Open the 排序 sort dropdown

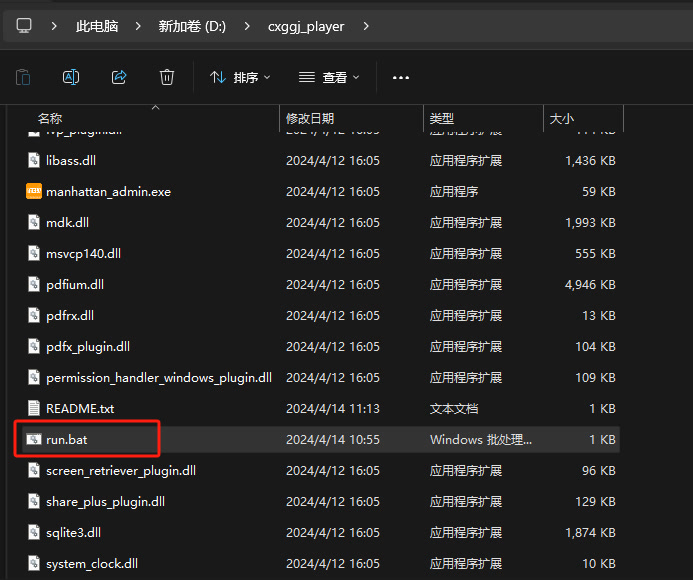coord(240,78)
